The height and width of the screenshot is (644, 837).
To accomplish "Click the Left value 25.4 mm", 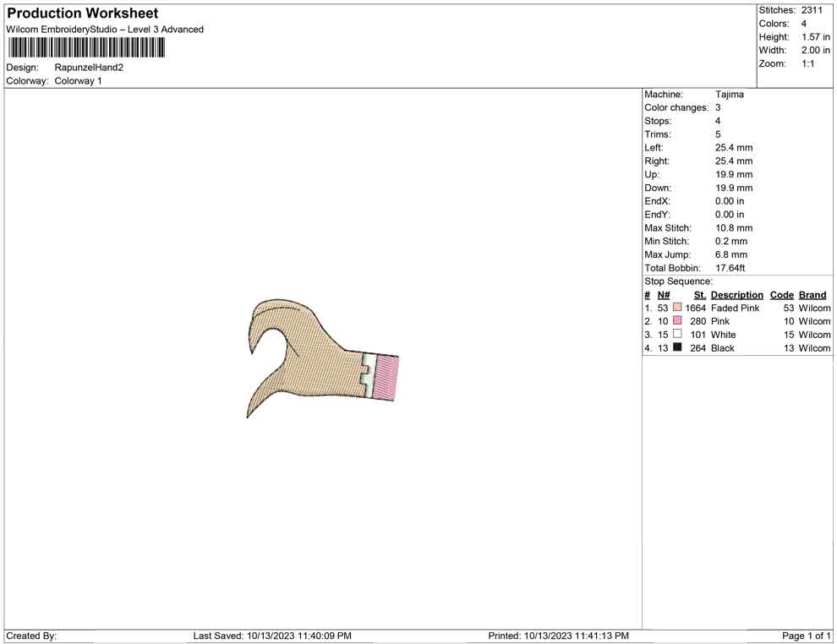I will tap(734, 148).
